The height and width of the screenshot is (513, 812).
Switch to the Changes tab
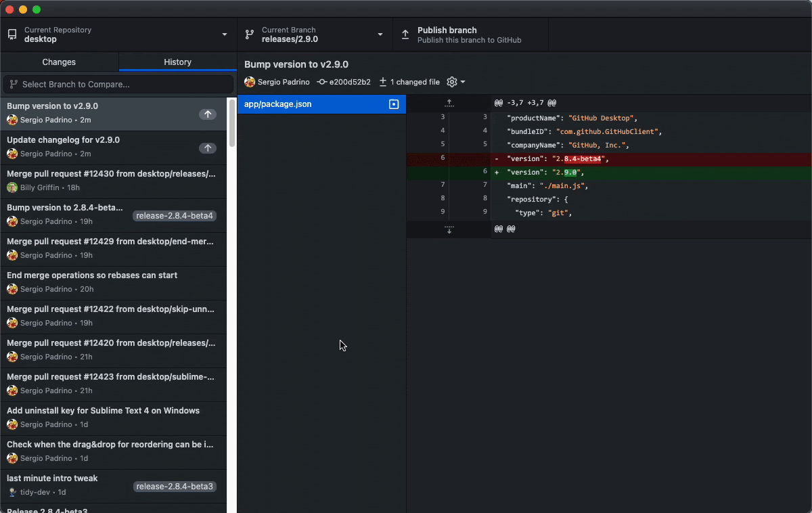[59, 62]
